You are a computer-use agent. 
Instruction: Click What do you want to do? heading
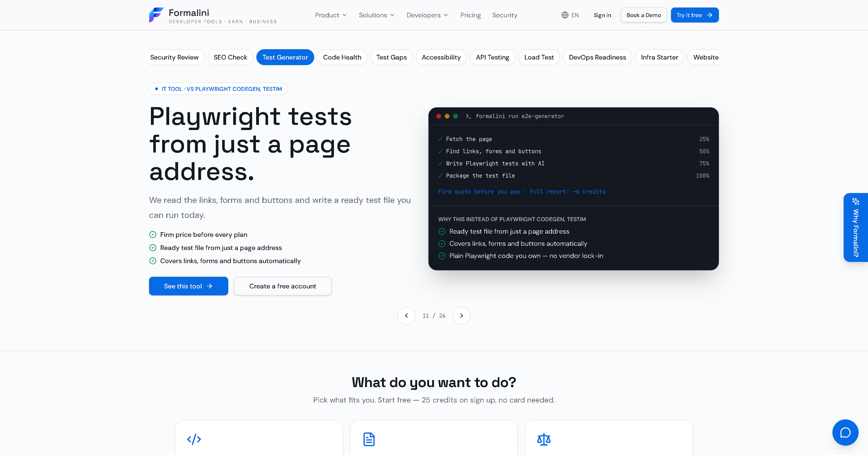click(434, 382)
